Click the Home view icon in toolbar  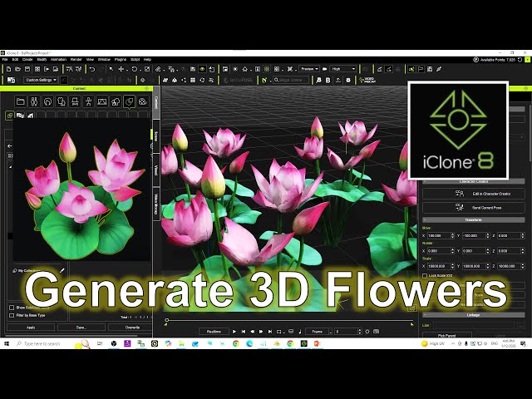(x=244, y=69)
